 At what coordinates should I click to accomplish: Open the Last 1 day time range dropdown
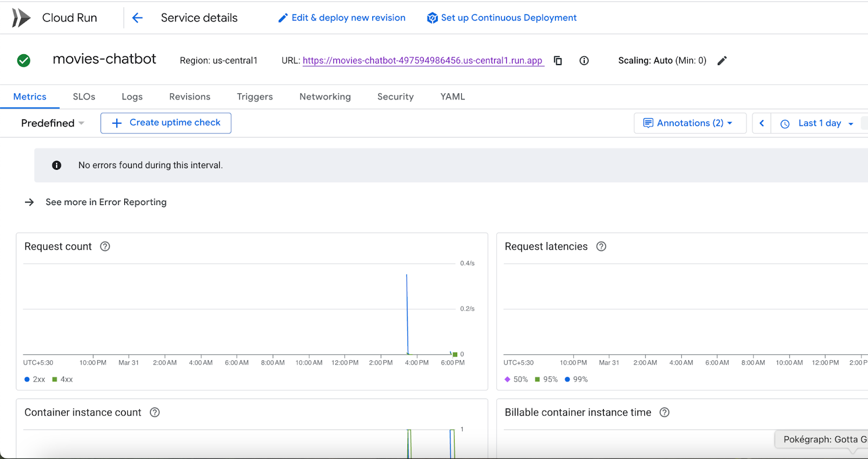819,123
